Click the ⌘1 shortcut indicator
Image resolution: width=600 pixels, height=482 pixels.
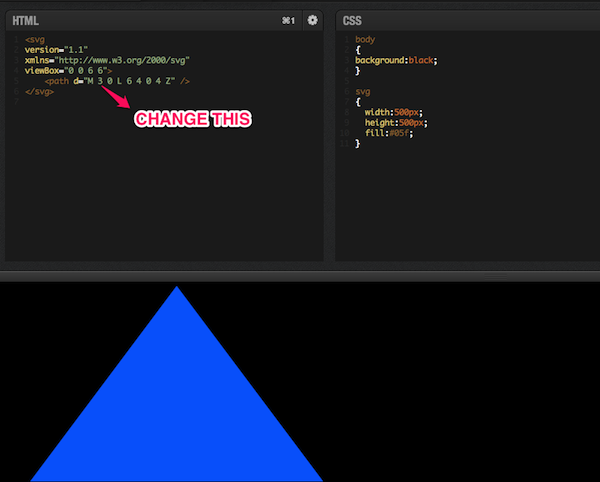pos(289,20)
